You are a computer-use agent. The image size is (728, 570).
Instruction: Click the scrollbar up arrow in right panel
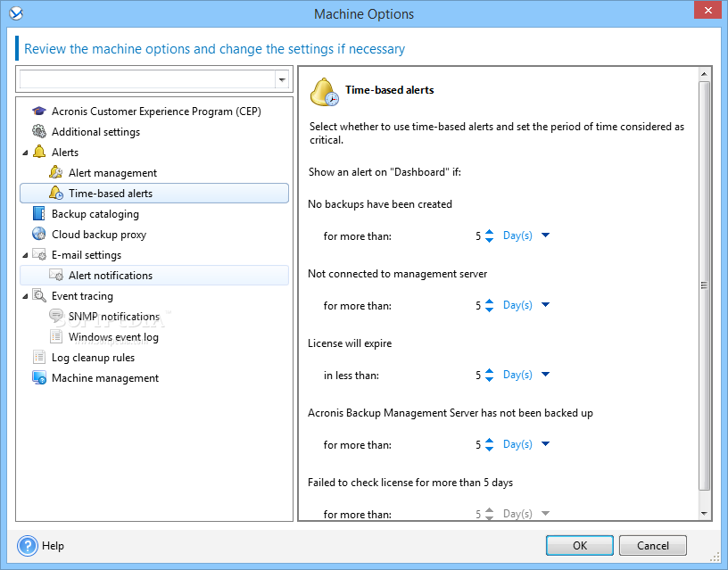point(704,74)
